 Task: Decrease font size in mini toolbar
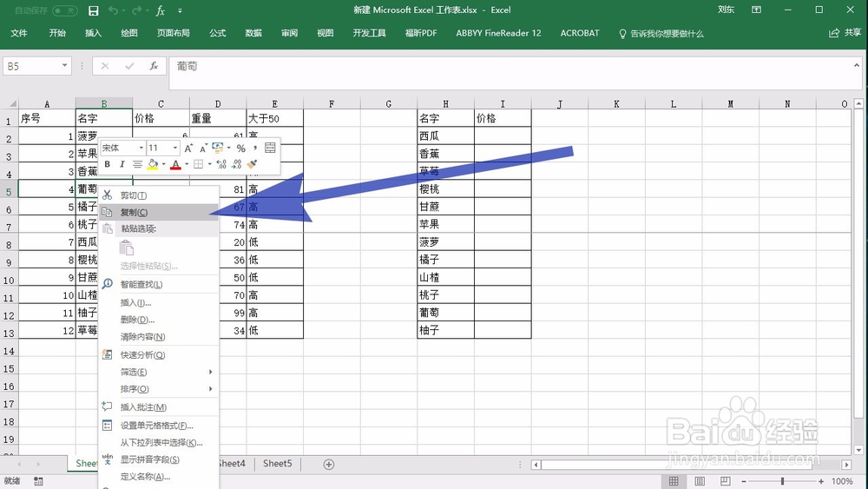203,149
